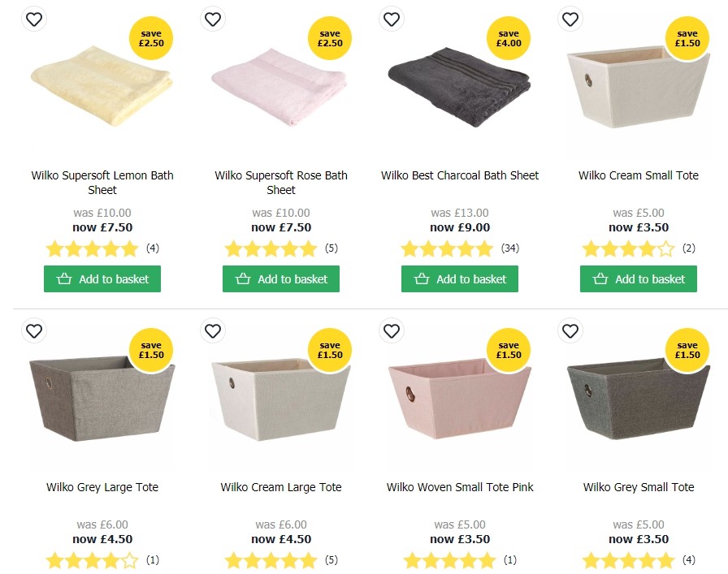View the Woven Small Tote Pink listing
This screenshot has width=728, height=574.
(x=459, y=486)
